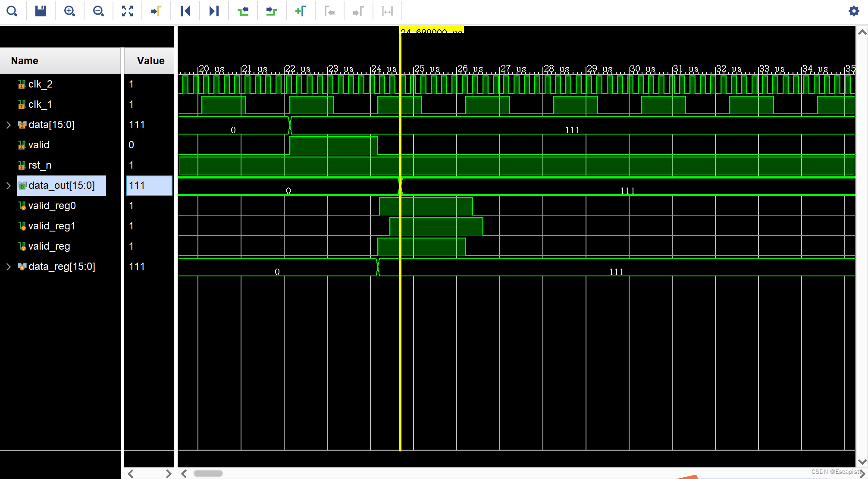Click the 22 us tick on time ruler

click(298, 69)
